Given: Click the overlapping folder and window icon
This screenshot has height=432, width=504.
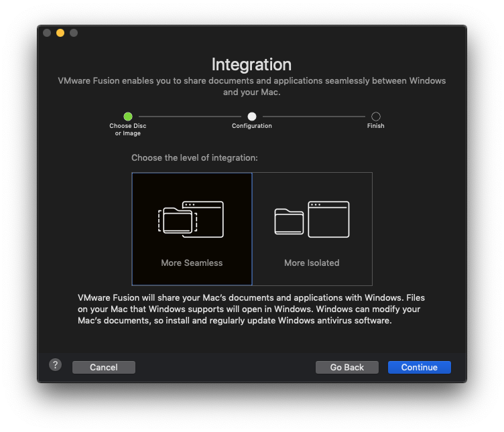Looking at the screenshot, I should pos(191,220).
